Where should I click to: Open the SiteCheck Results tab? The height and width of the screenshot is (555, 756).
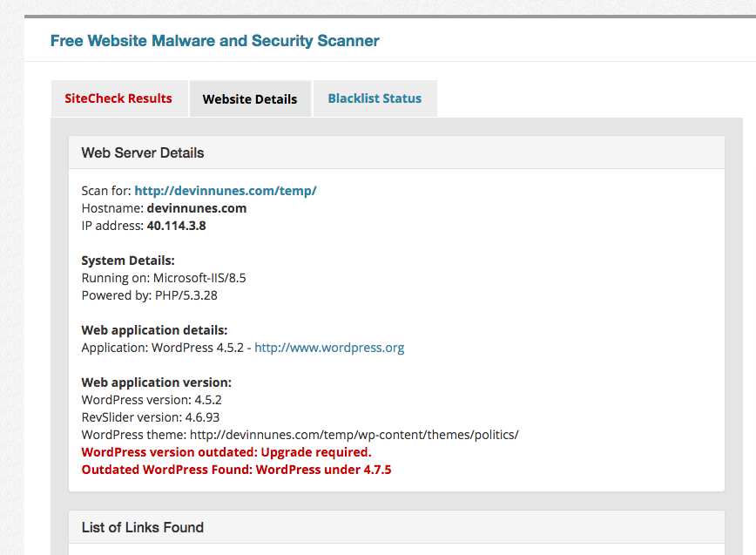coord(118,98)
